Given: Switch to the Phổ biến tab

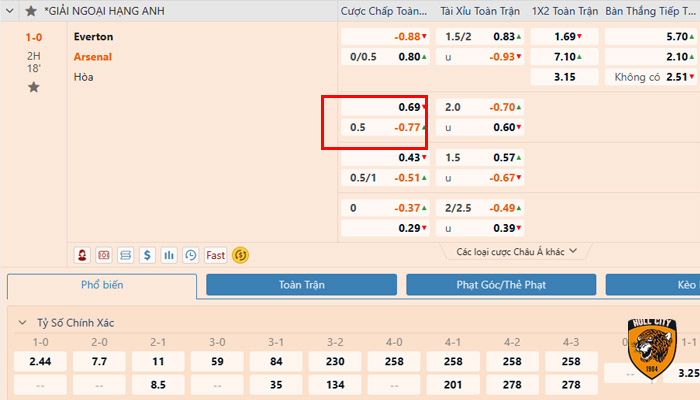Looking at the screenshot, I should click(x=102, y=286).
